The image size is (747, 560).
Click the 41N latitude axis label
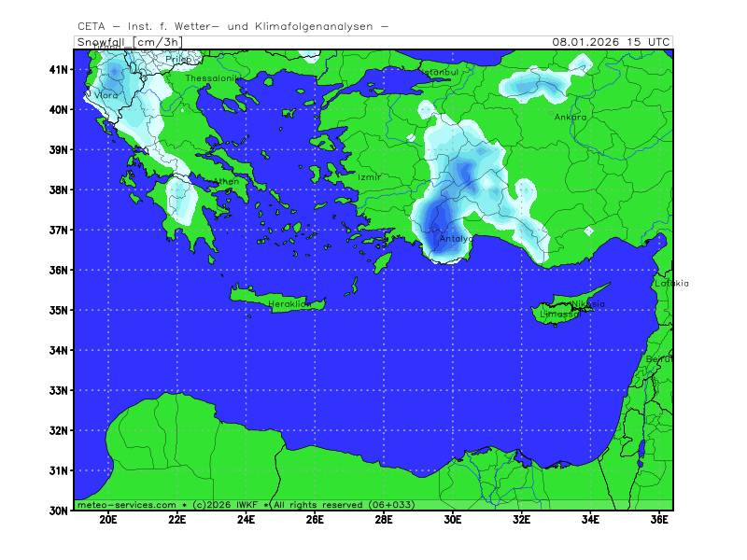(x=59, y=69)
